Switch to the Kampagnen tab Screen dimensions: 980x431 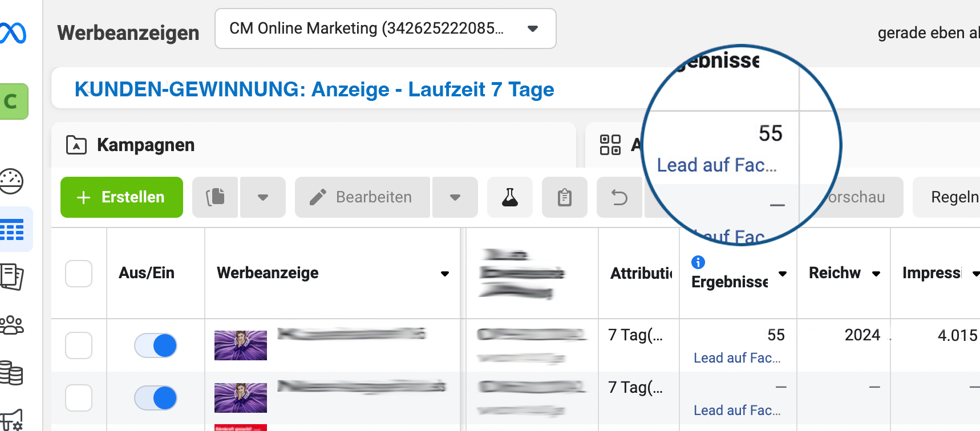pos(145,145)
